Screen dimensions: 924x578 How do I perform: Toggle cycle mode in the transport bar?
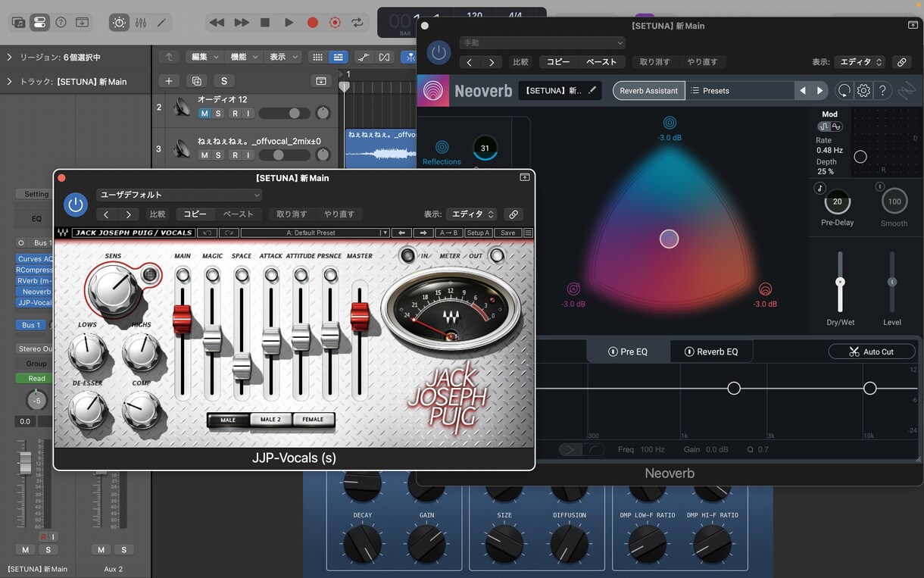pyautogui.click(x=357, y=23)
